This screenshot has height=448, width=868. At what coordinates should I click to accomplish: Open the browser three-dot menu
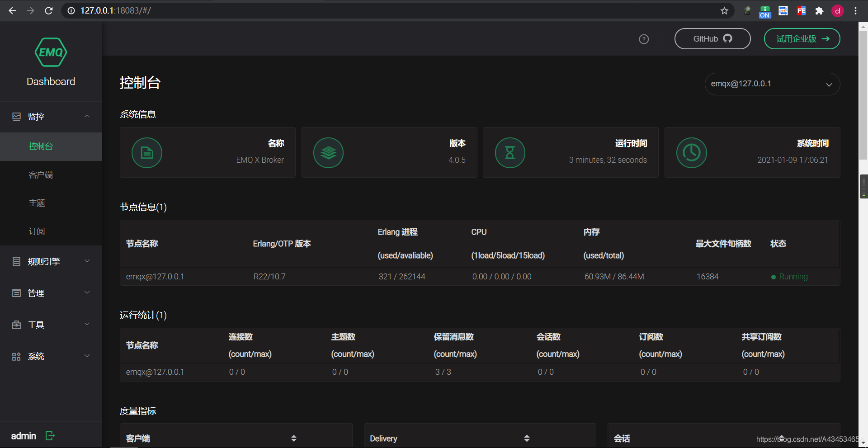point(855,11)
